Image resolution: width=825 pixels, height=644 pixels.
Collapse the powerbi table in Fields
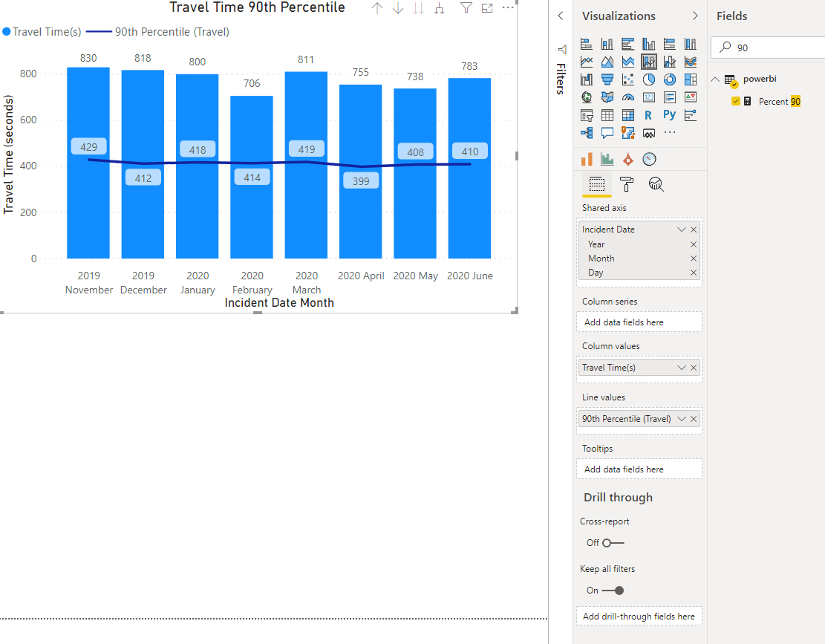[715, 79]
